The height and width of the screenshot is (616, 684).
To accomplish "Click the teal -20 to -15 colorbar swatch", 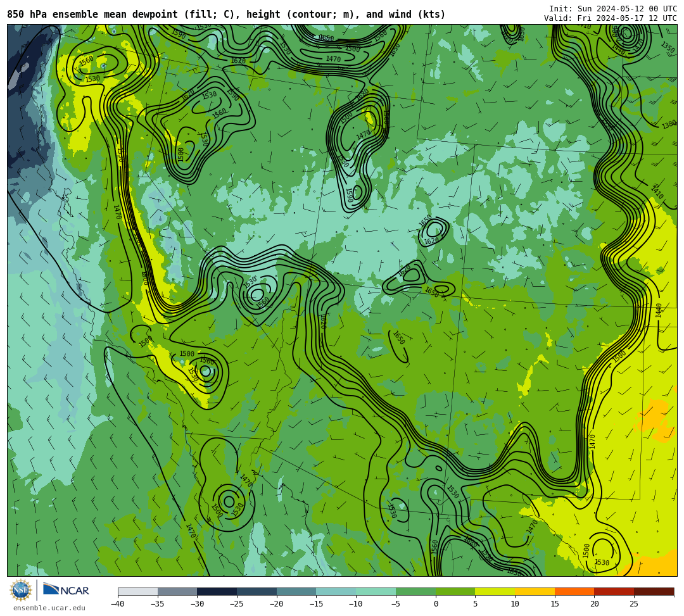I will point(296,591).
